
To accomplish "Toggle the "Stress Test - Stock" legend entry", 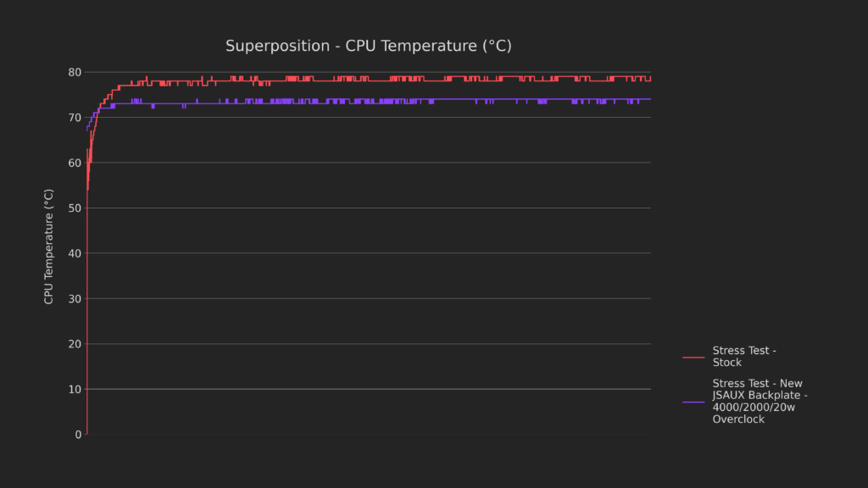I will 744,357.
